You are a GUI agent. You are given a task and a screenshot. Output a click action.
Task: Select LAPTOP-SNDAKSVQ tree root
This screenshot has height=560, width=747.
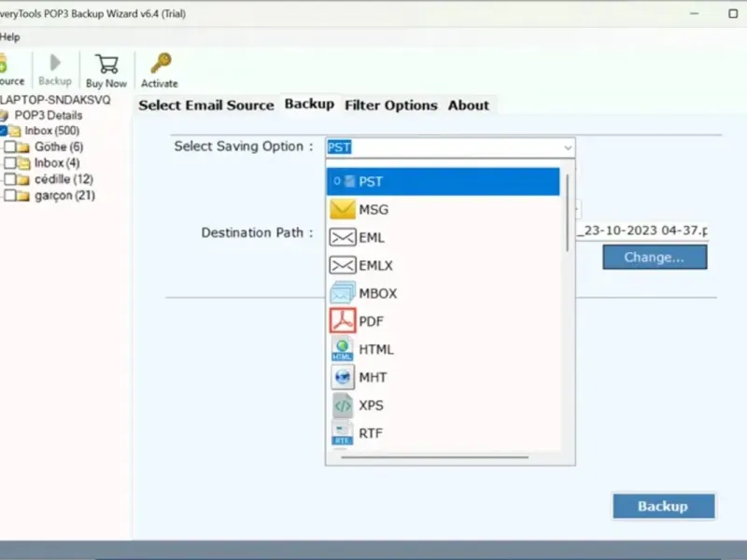tap(55, 100)
